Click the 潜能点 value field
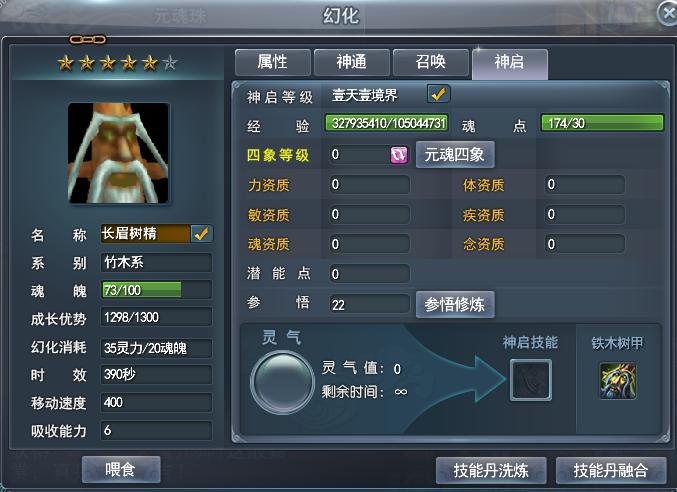This screenshot has width=677, height=492. [369, 274]
